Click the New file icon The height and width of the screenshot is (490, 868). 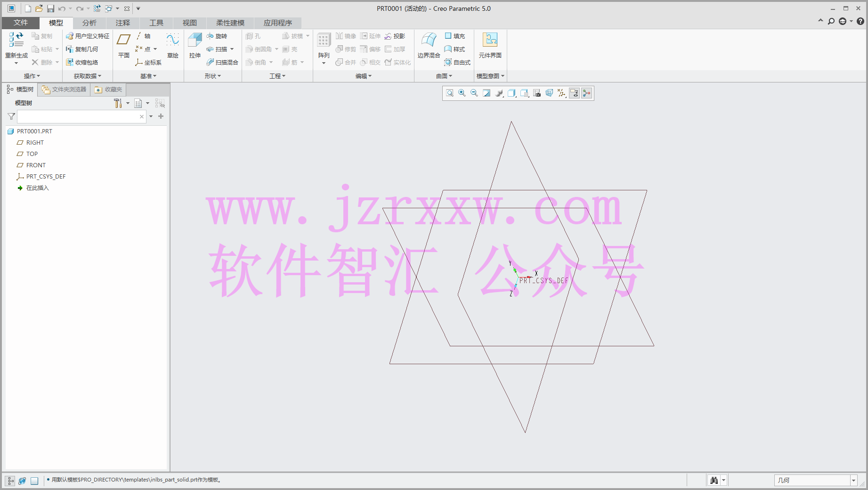[28, 8]
